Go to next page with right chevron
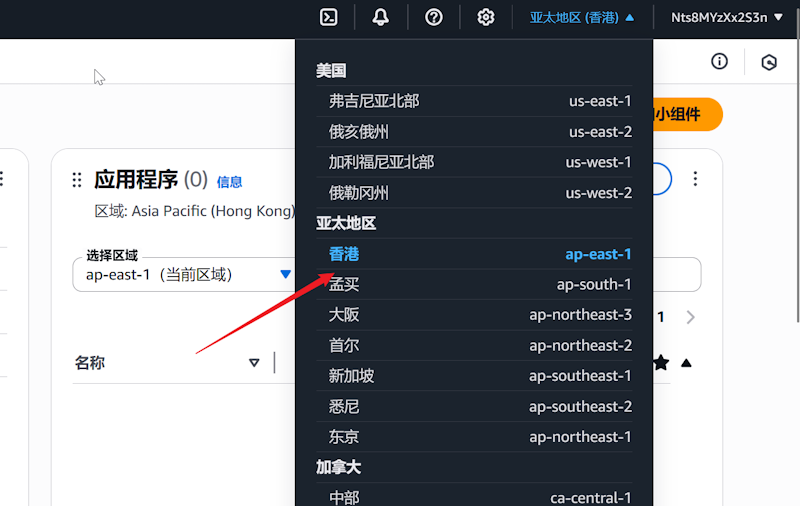 (x=690, y=317)
